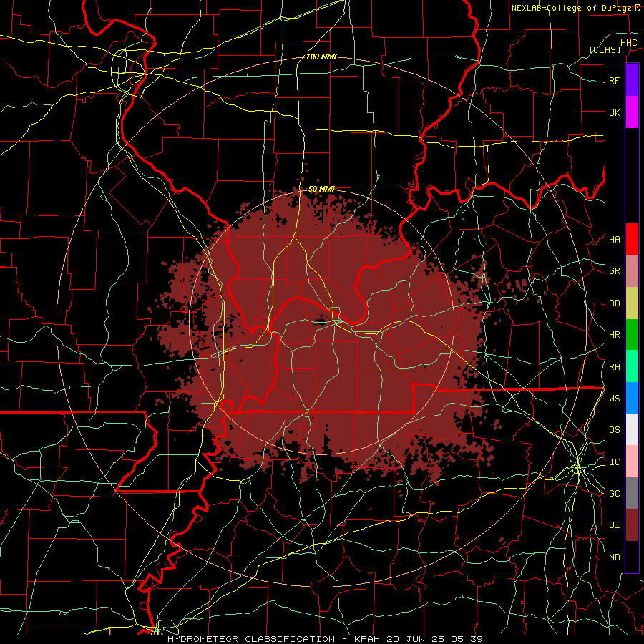
Task: Click the 'WS' legend label
Action: point(615,398)
